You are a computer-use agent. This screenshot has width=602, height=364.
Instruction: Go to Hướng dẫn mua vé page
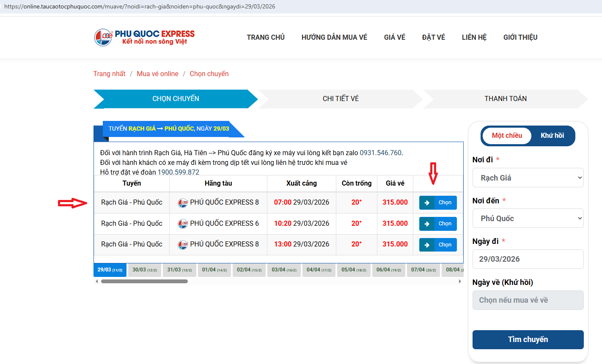click(x=334, y=37)
